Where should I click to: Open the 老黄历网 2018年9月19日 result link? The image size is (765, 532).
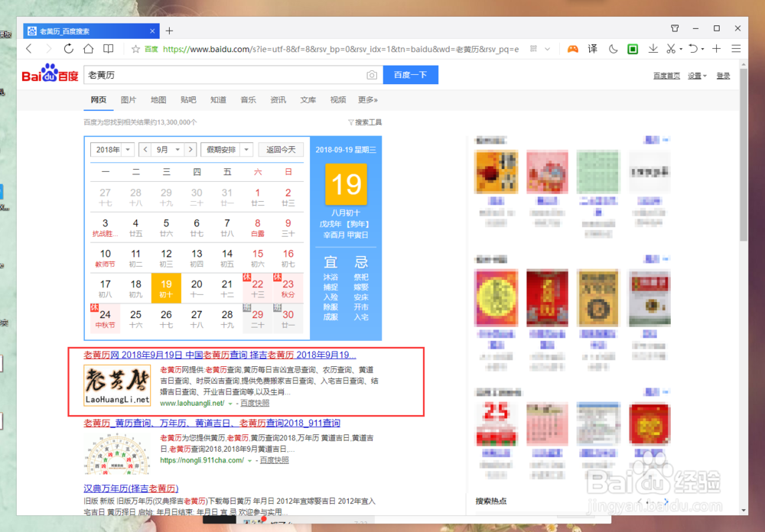[x=220, y=355]
